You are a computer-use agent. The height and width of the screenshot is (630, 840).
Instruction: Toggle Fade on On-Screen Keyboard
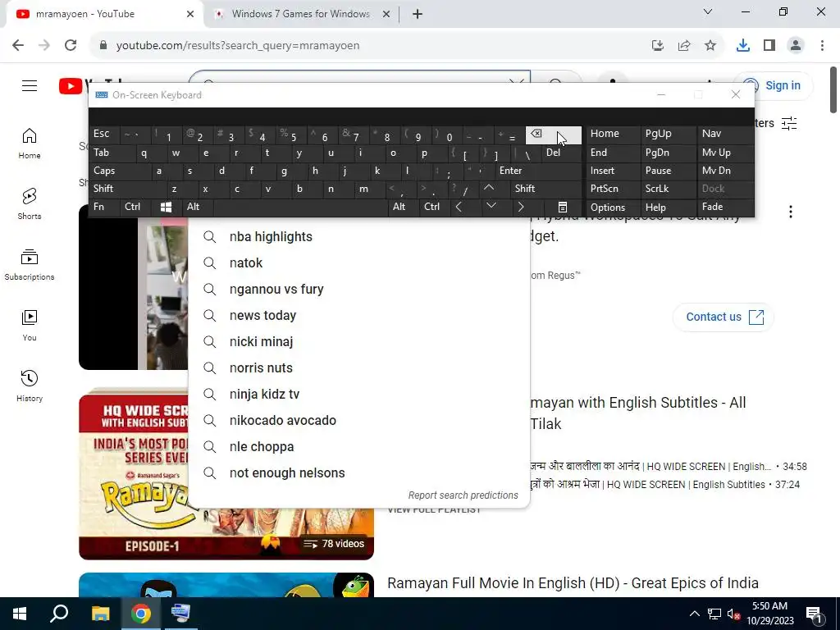pos(725,208)
